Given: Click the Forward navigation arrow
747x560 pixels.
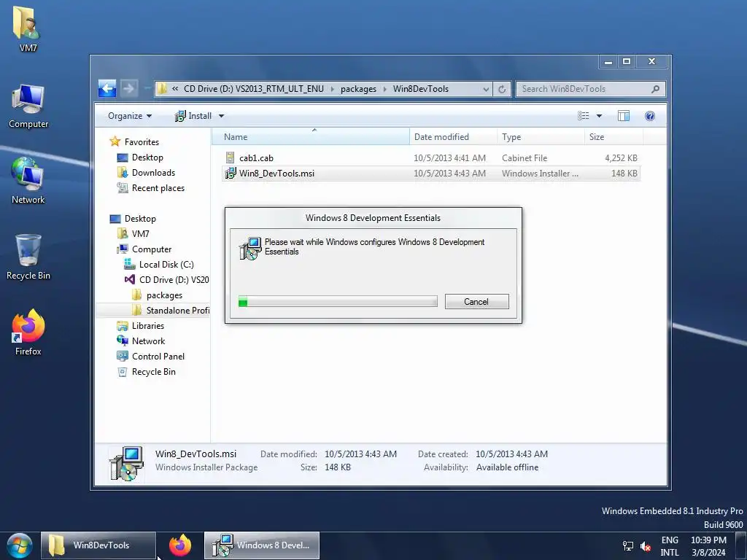Looking at the screenshot, I should pos(128,88).
